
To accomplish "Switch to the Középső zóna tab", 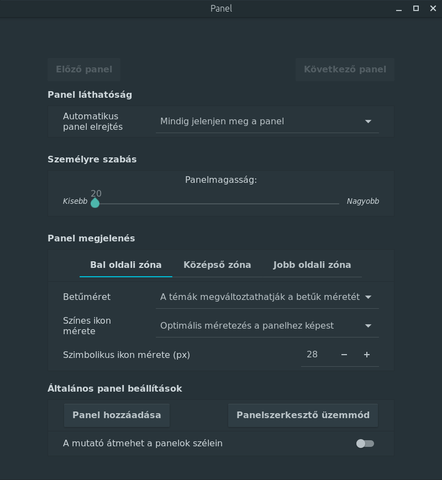I will click(x=217, y=265).
